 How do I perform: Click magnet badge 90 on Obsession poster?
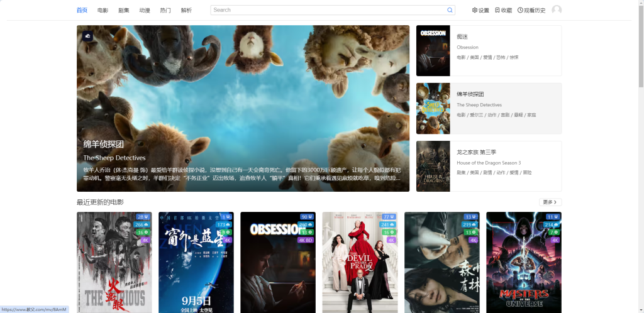[x=306, y=217]
